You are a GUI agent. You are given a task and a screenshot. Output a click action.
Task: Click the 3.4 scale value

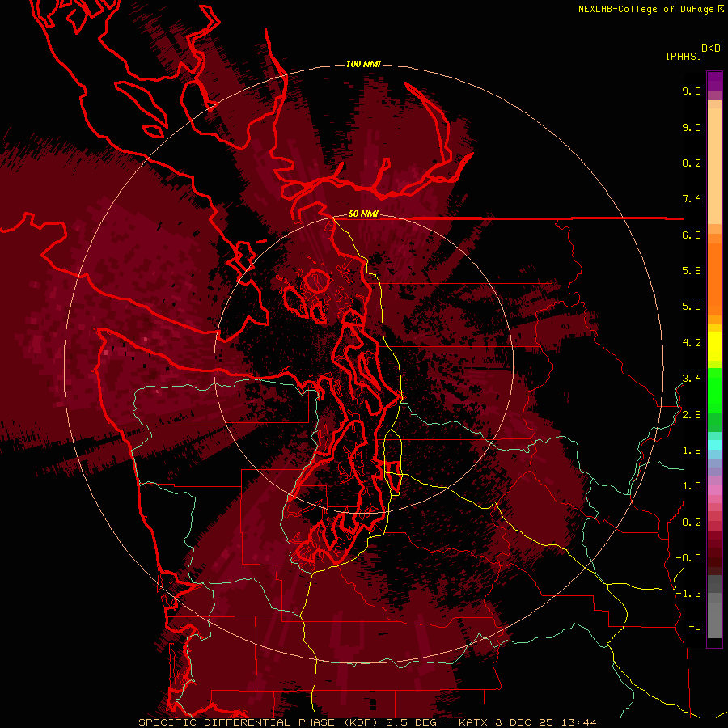coord(692,379)
